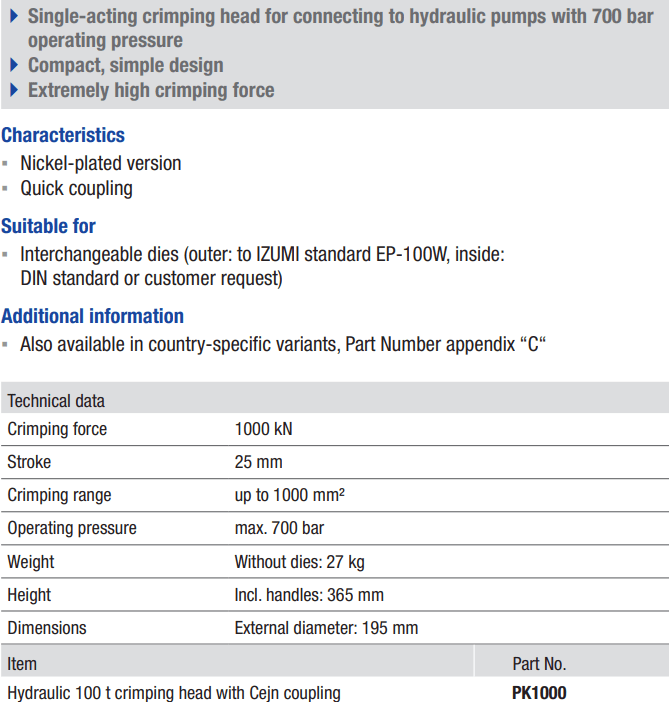Click the square bullet beside "Quick coupling"

point(6,188)
